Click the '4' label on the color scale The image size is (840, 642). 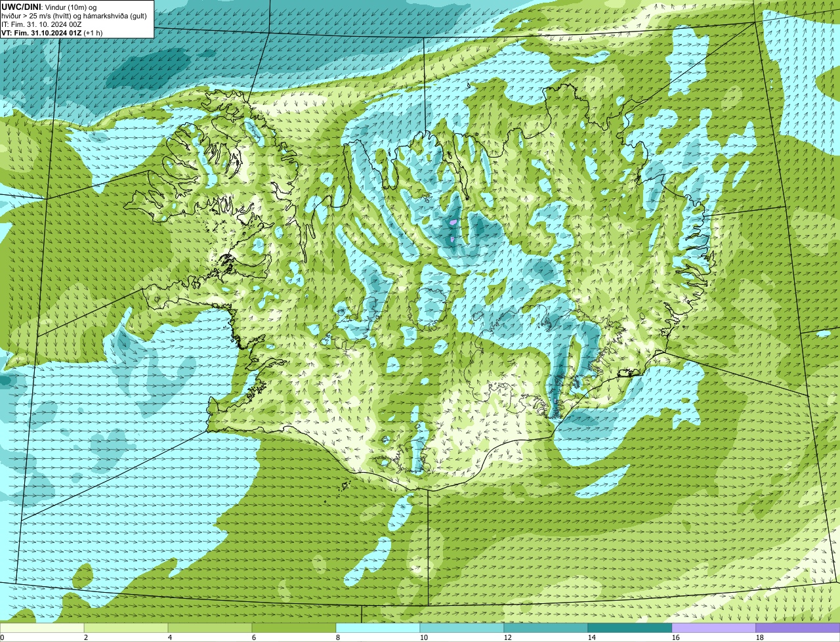[170, 637]
